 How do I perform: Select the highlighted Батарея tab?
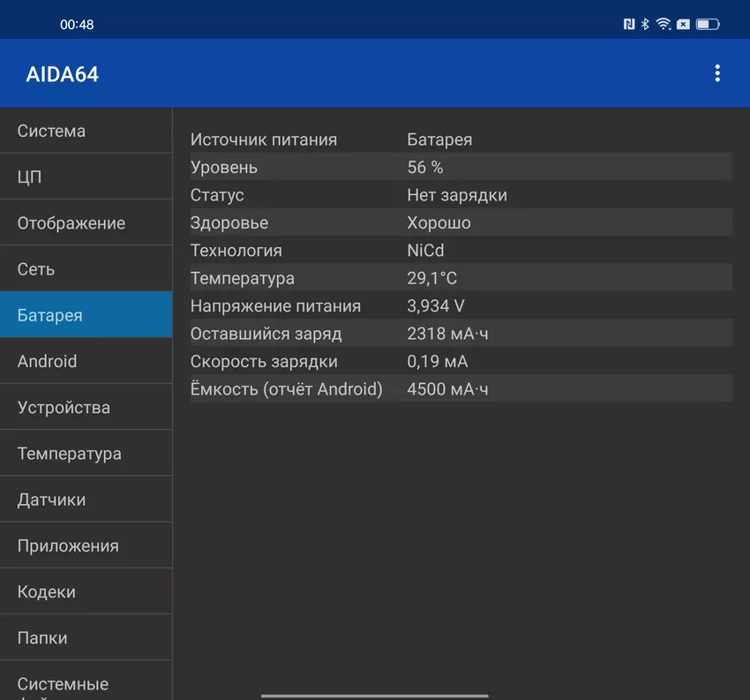(x=86, y=315)
